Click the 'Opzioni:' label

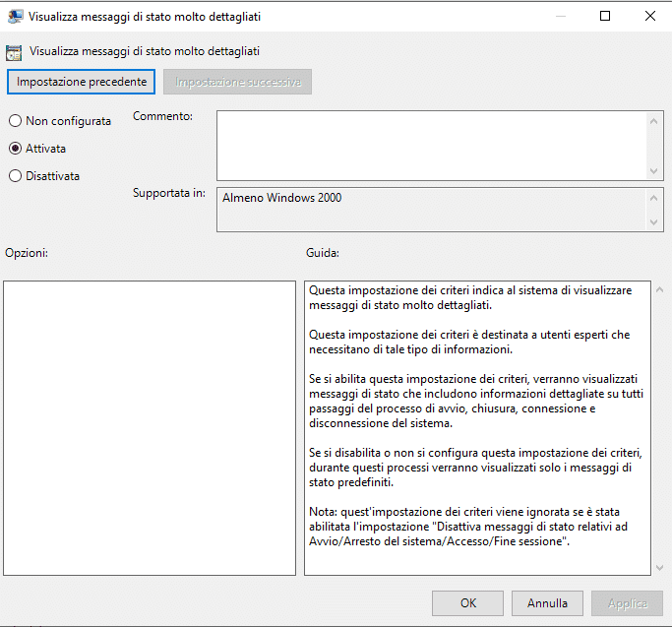tap(27, 253)
